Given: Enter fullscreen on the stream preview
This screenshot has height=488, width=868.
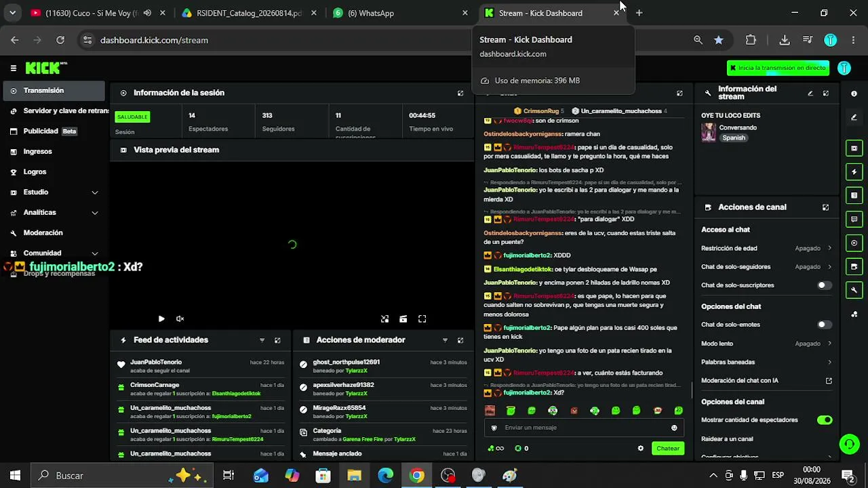Looking at the screenshot, I should (422, 319).
